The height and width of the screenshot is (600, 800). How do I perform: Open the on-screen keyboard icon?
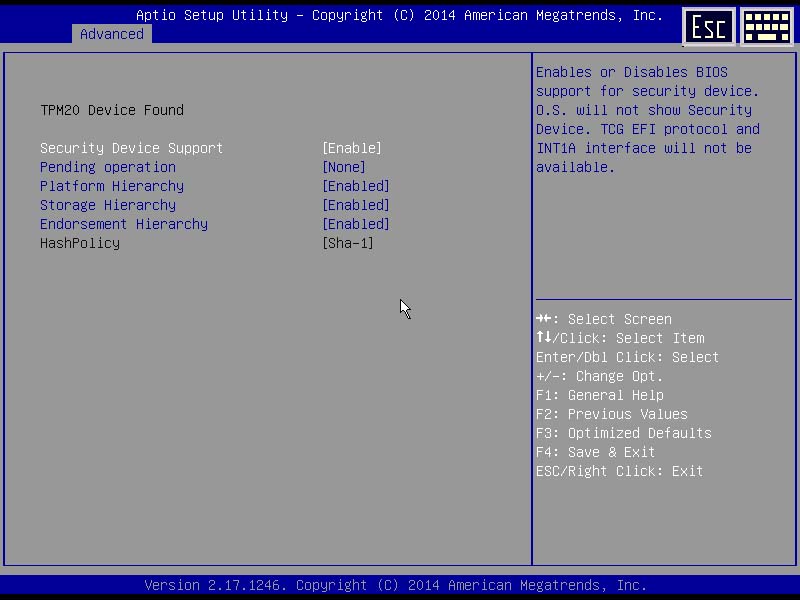click(767, 27)
